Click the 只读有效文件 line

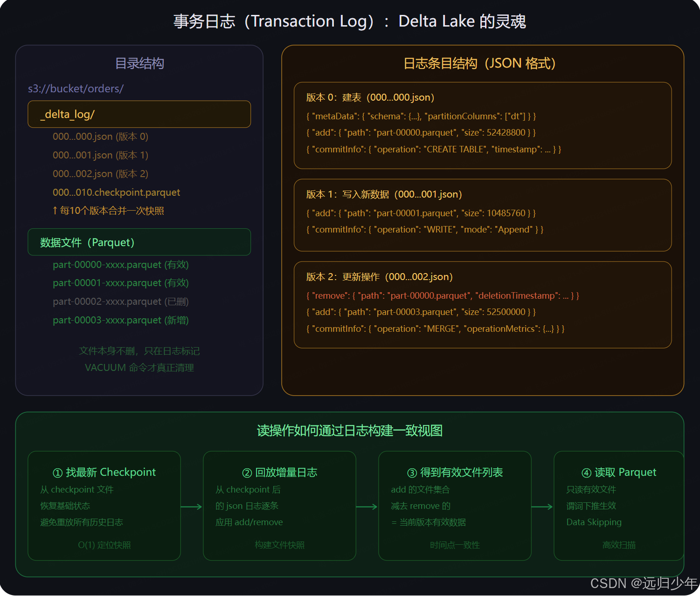pos(591,490)
